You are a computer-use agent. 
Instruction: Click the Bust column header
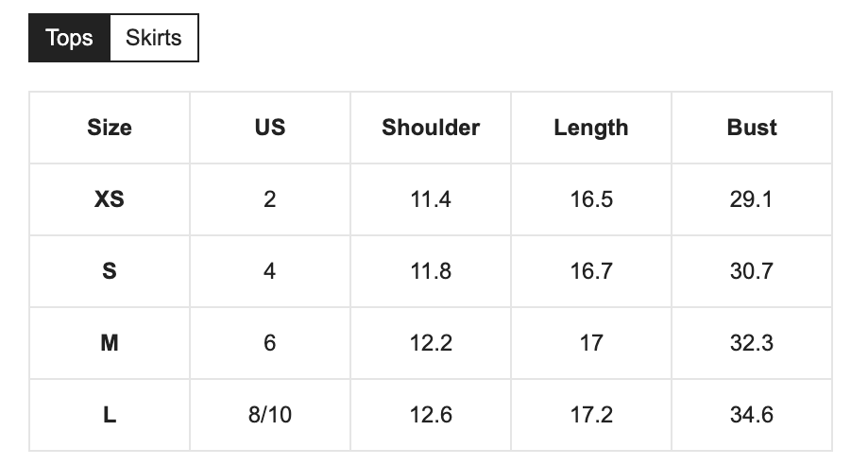(x=752, y=128)
